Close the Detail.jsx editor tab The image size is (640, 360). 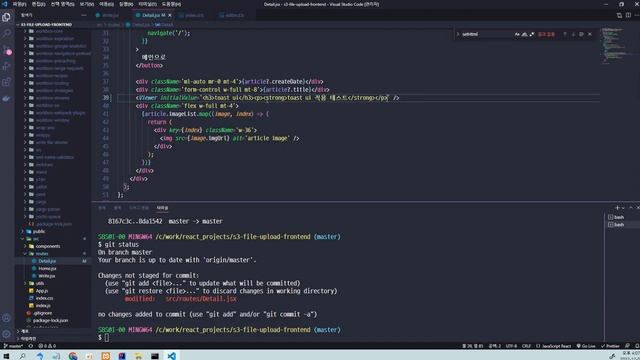[x=170, y=15]
